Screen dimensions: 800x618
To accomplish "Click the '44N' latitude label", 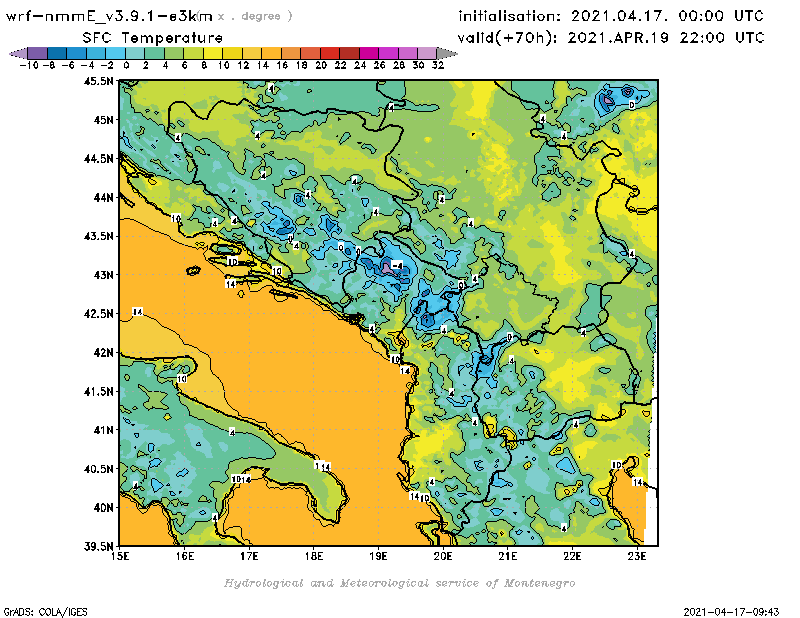I will pyautogui.click(x=103, y=197).
